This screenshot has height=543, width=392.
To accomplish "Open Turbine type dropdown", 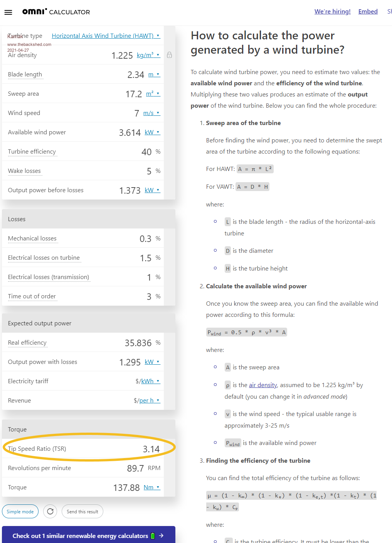I will pos(106,36).
